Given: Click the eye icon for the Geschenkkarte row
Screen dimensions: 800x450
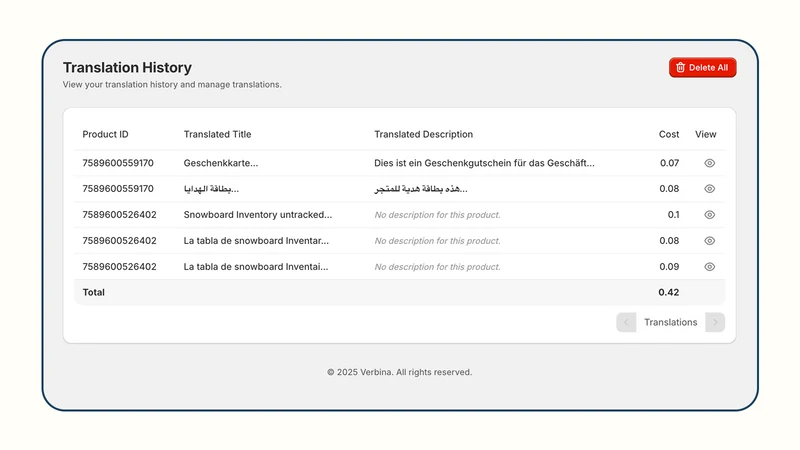Looking at the screenshot, I should point(709,163).
